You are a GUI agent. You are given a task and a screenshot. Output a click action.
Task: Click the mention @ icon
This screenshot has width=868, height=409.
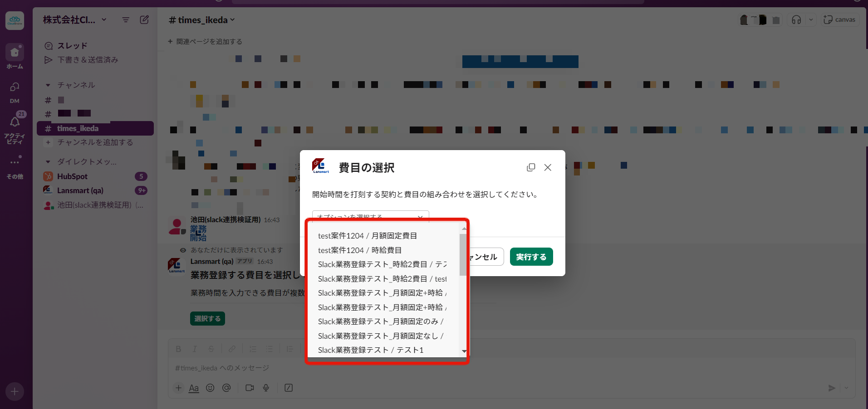coord(226,388)
